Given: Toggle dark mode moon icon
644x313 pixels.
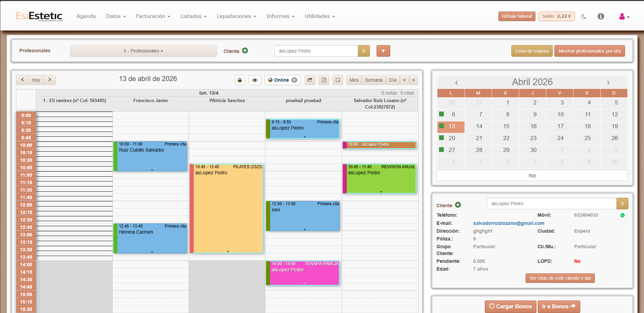Looking at the screenshot, I should point(584,16).
